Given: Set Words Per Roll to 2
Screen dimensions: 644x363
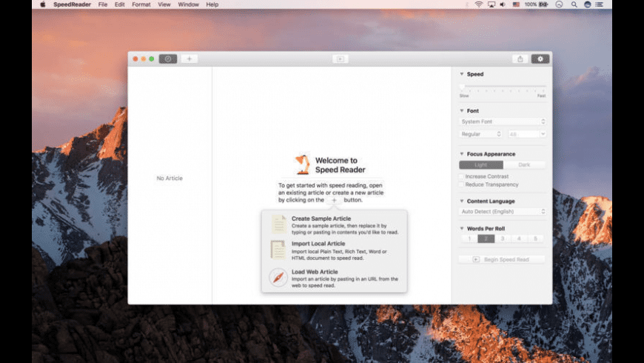Looking at the screenshot, I should point(486,239).
